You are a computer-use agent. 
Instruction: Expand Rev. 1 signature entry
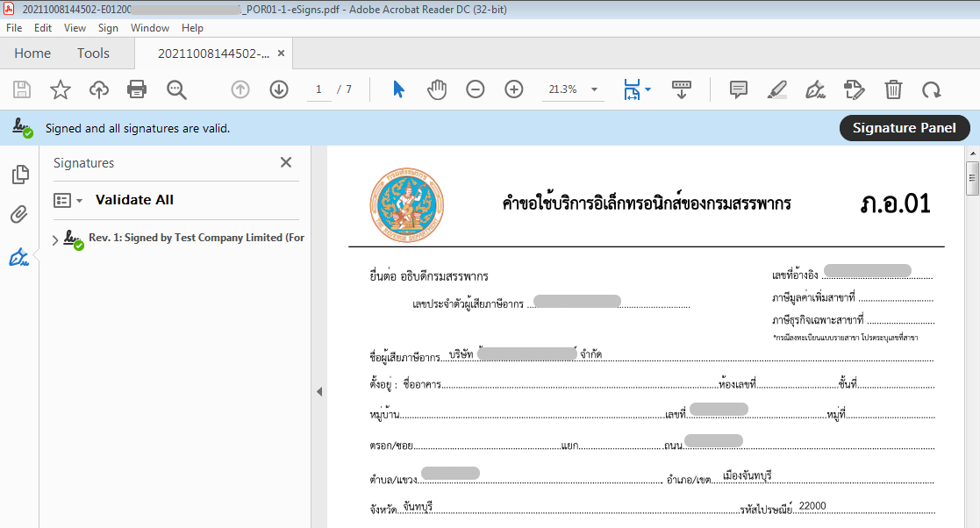55,240
